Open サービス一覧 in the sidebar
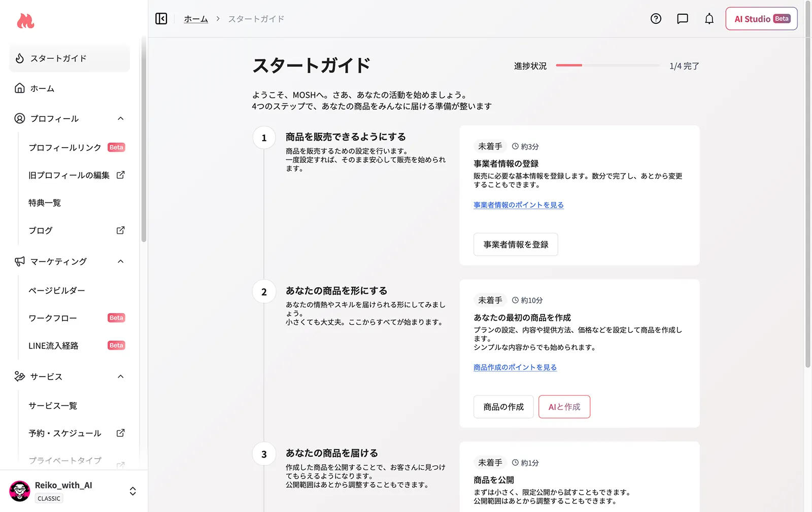 click(53, 405)
